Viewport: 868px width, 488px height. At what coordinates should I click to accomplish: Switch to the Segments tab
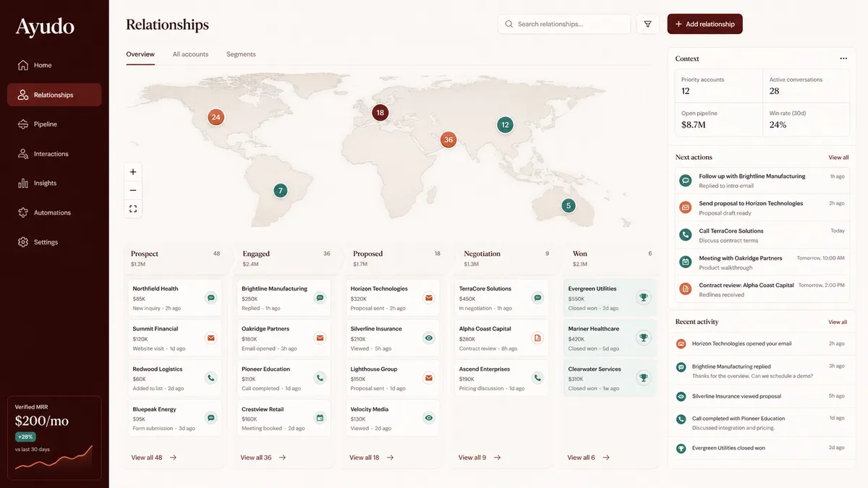coord(241,54)
